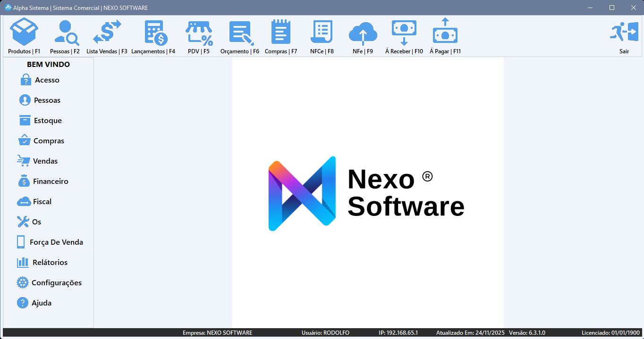This screenshot has height=339, width=644.
Task: Open Produtos box icon in toolbar
Action: (x=24, y=32)
